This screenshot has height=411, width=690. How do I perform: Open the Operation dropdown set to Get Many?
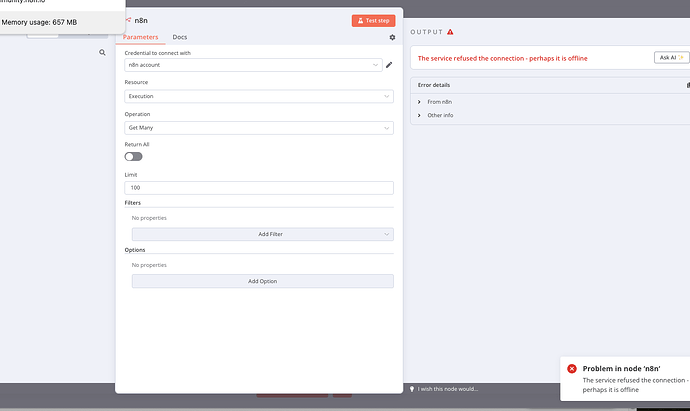coord(259,128)
